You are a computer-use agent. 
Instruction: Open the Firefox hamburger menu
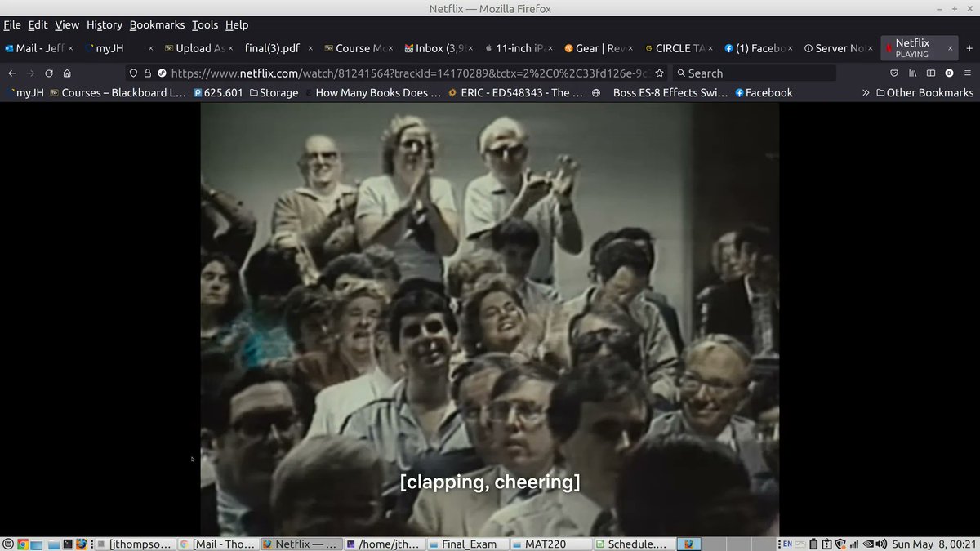pos(968,73)
